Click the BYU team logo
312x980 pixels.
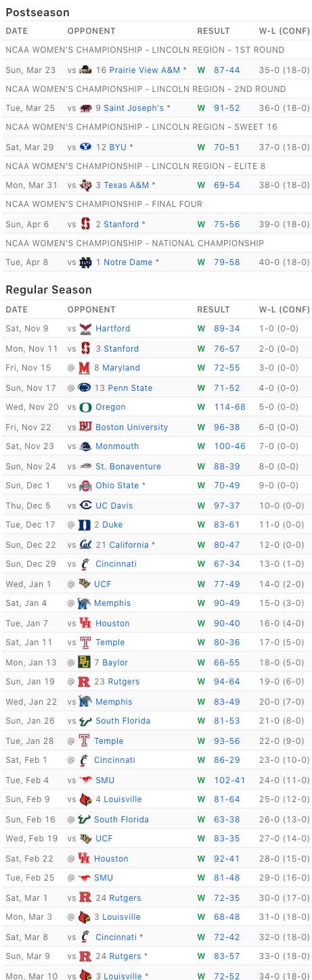85,147
